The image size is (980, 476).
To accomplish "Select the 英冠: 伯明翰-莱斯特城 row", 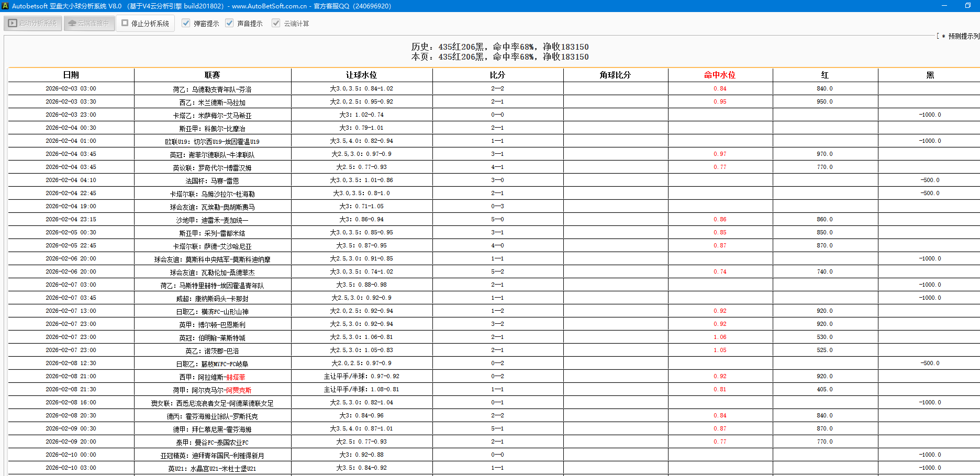I will pyautogui.click(x=212, y=338).
